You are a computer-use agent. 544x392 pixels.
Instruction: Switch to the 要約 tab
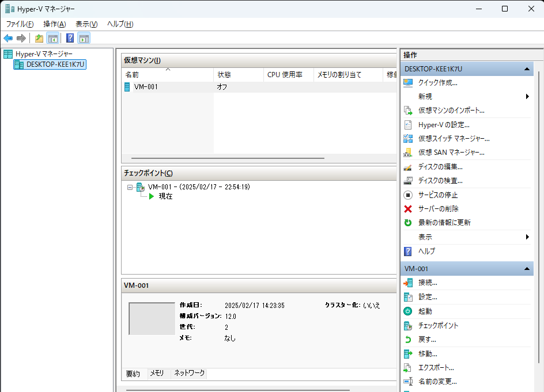coord(133,374)
